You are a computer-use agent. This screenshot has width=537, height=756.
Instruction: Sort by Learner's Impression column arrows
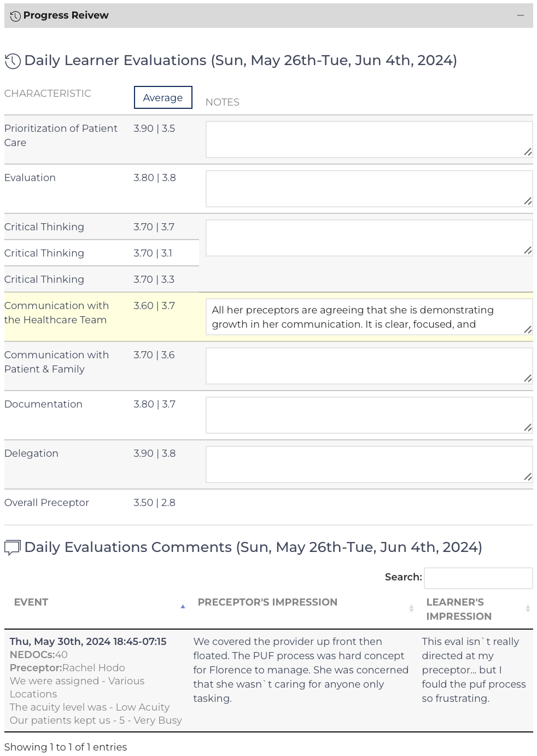click(528, 608)
